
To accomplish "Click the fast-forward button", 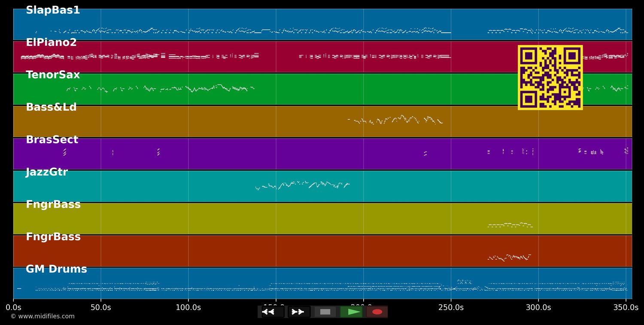I will pyautogui.click(x=298, y=312).
